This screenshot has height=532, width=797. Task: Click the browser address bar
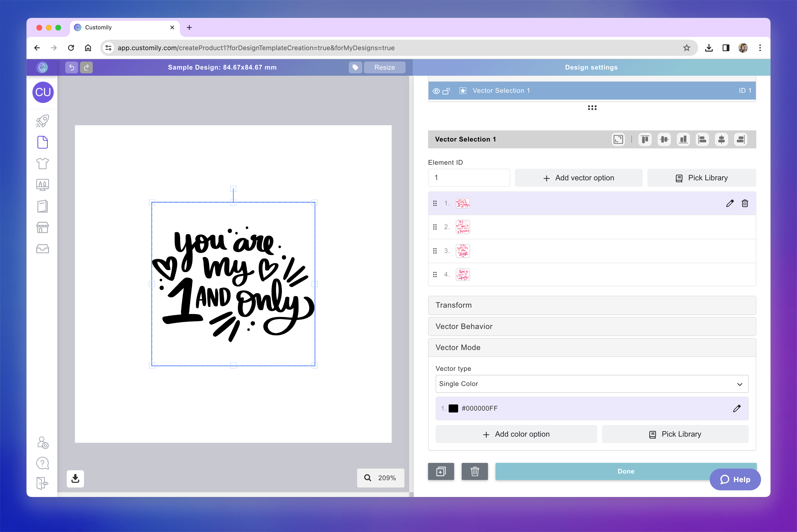(x=399, y=48)
